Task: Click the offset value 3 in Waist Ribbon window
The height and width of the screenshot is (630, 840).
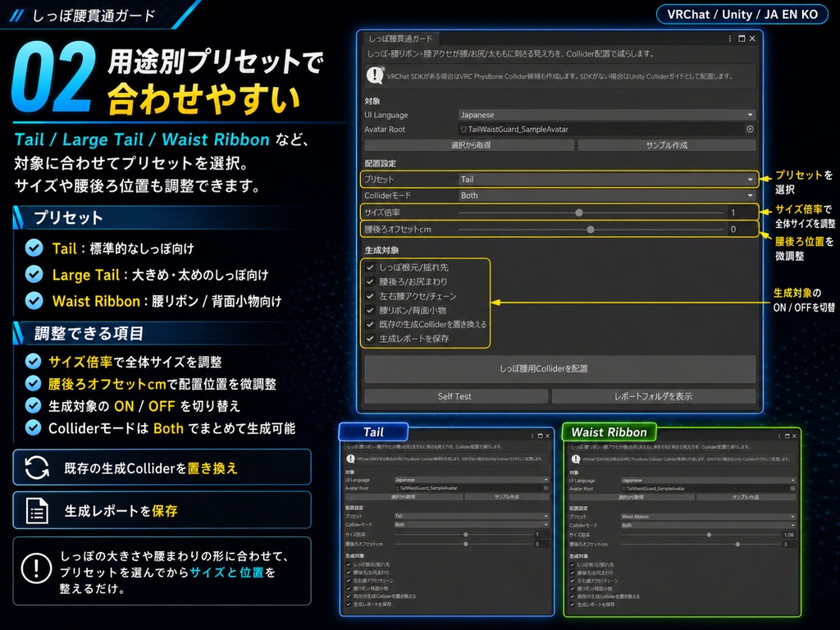Action: [789, 544]
